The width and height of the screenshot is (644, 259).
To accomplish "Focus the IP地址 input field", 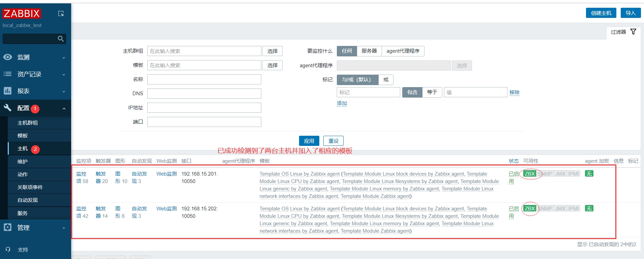I will point(204,108).
